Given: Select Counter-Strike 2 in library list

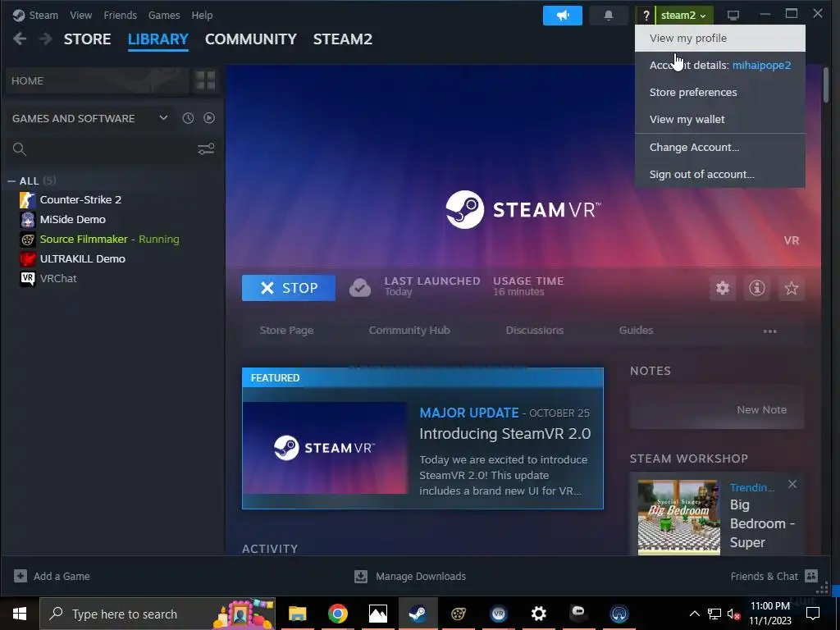Looking at the screenshot, I should [80, 200].
